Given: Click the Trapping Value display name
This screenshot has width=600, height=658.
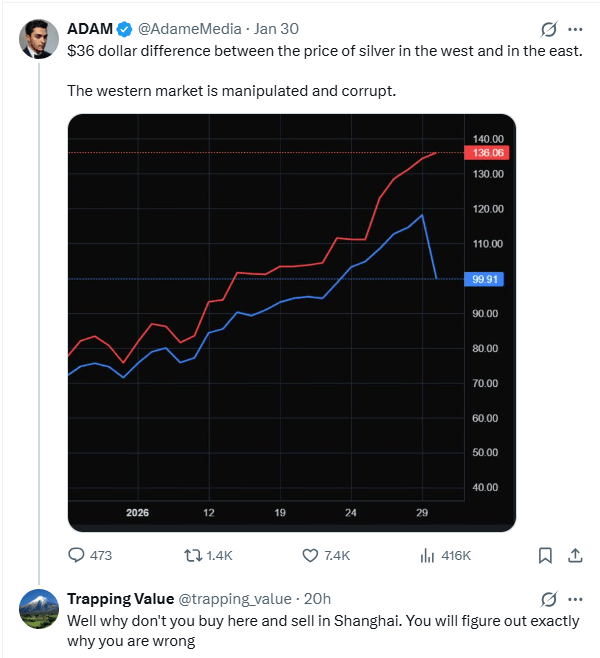Looking at the screenshot, I should pyautogui.click(x=119, y=599).
